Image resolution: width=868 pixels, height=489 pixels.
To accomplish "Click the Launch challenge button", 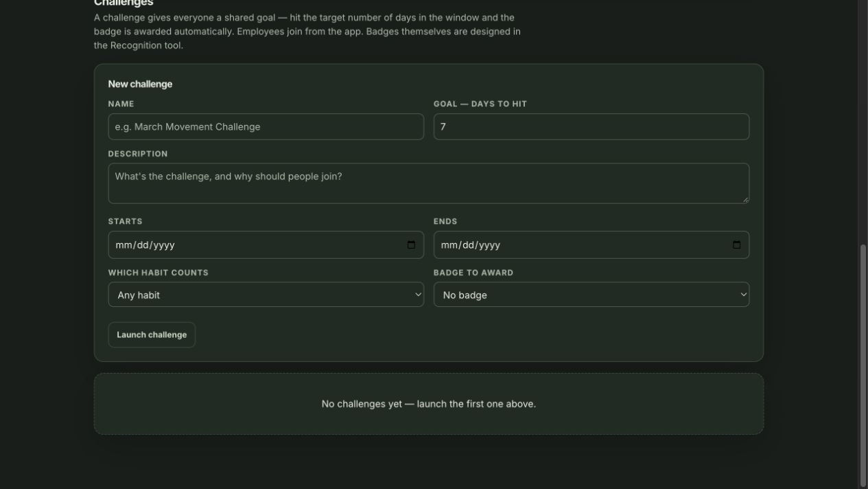I will pos(152,335).
